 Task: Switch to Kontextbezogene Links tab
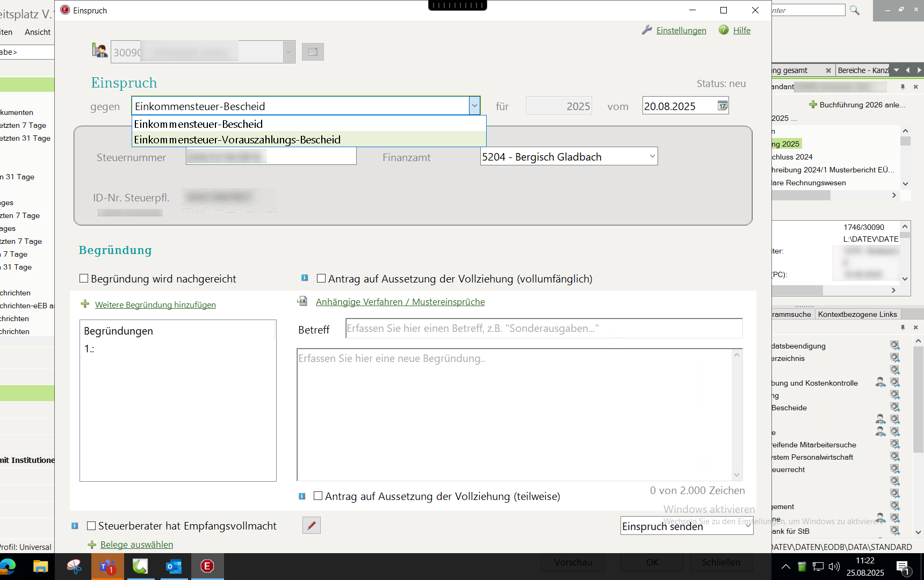857,314
